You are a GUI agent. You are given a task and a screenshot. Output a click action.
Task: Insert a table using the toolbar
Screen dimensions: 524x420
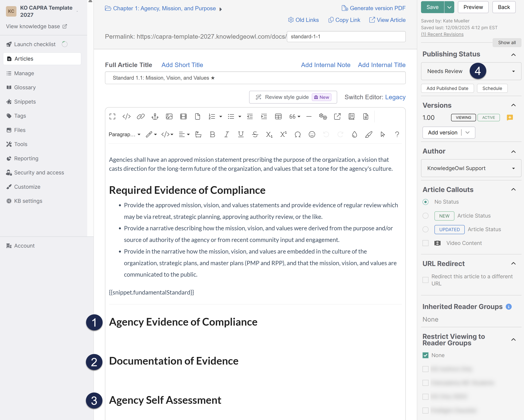[x=278, y=116]
